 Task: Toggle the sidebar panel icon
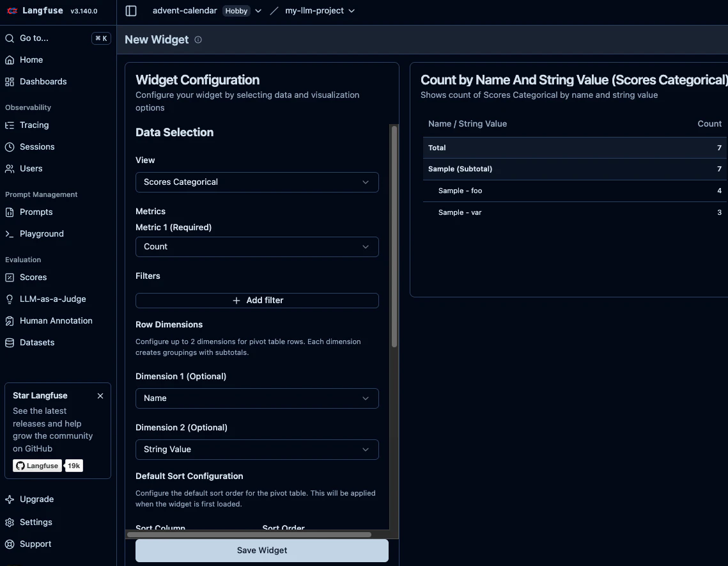(131, 11)
